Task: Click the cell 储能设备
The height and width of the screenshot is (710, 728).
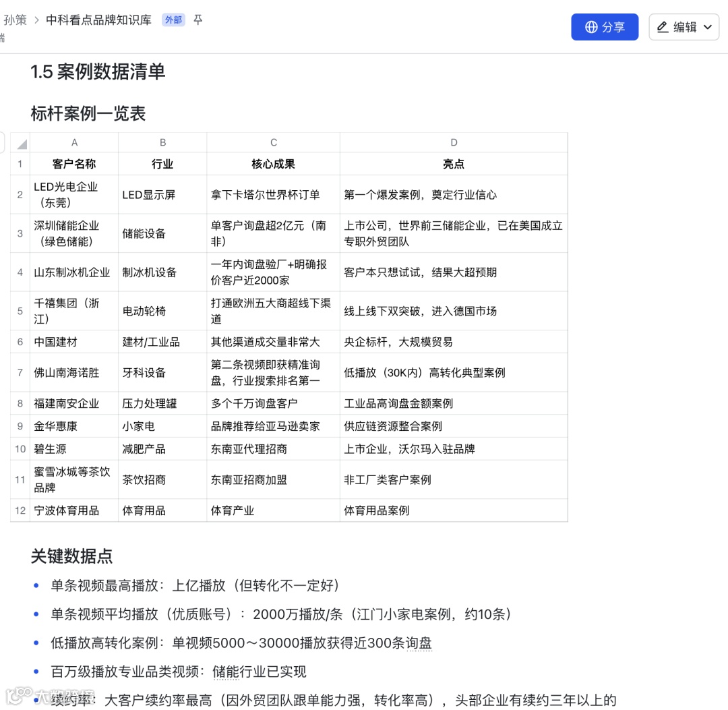Action: [x=162, y=233]
